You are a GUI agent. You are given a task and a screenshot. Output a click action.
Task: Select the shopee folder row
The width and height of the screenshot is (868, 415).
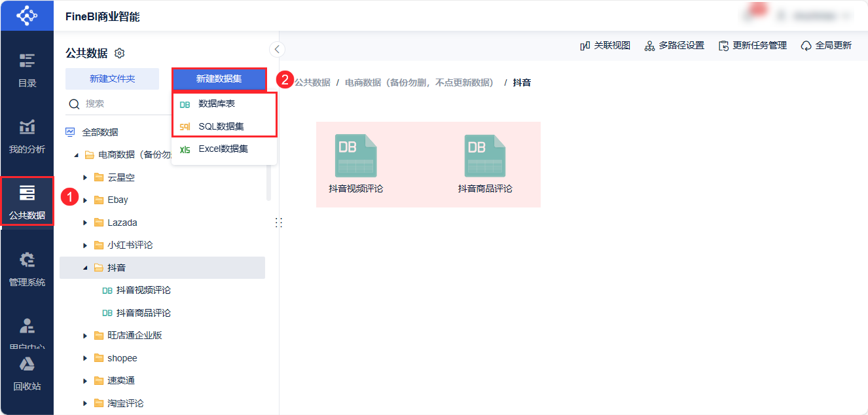point(162,358)
